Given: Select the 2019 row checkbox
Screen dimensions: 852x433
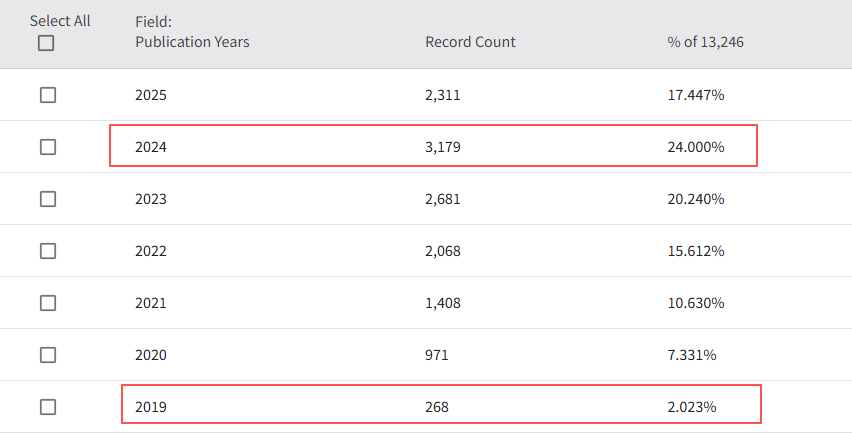Looking at the screenshot, I should (48, 407).
